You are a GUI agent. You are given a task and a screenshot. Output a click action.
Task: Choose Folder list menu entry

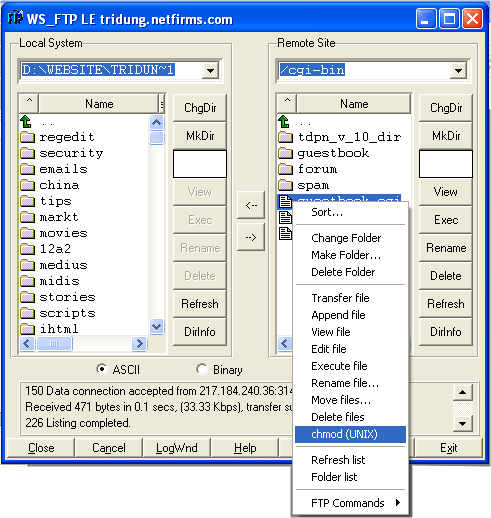(x=351, y=477)
